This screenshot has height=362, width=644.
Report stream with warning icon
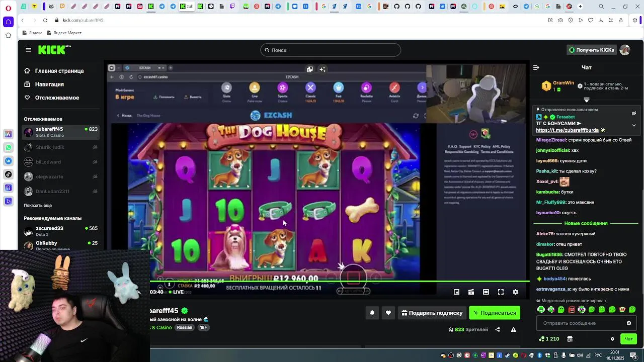pyautogui.click(x=513, y=329)
